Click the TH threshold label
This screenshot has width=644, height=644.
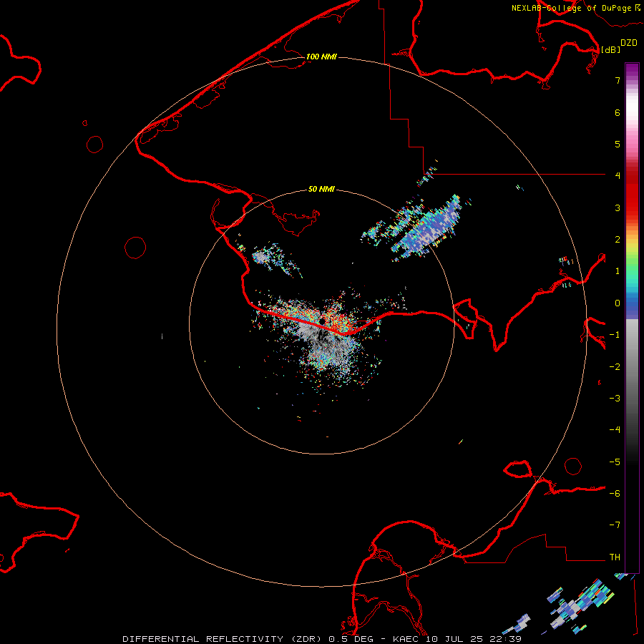(615, 557)
